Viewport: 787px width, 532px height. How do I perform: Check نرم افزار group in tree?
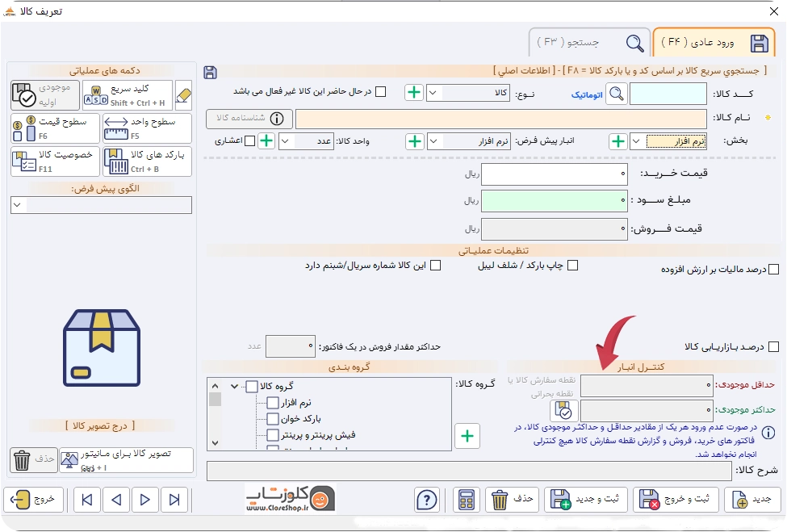[x=273, y=403]
